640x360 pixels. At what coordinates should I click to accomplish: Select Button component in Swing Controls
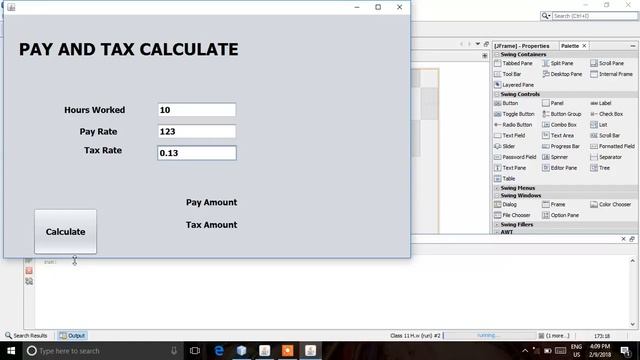pyautogui.click(x=506, y=103)
